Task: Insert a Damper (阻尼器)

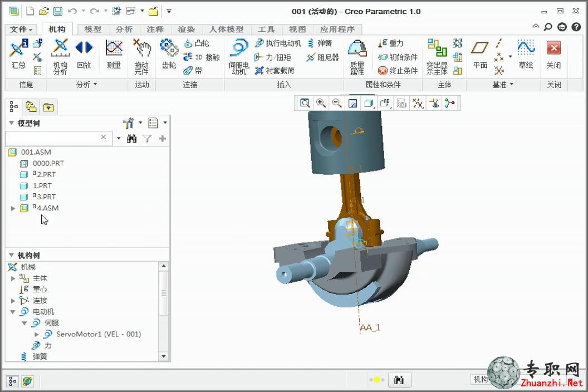Action: [x=322, y=57]
